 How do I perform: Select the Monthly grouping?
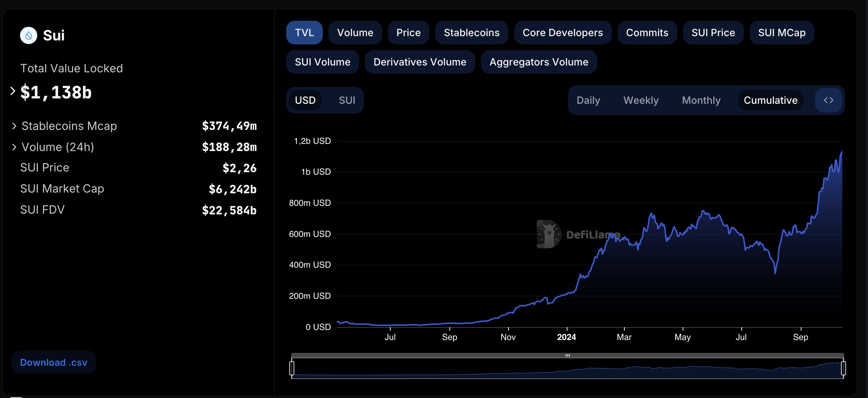click(701, 100)
